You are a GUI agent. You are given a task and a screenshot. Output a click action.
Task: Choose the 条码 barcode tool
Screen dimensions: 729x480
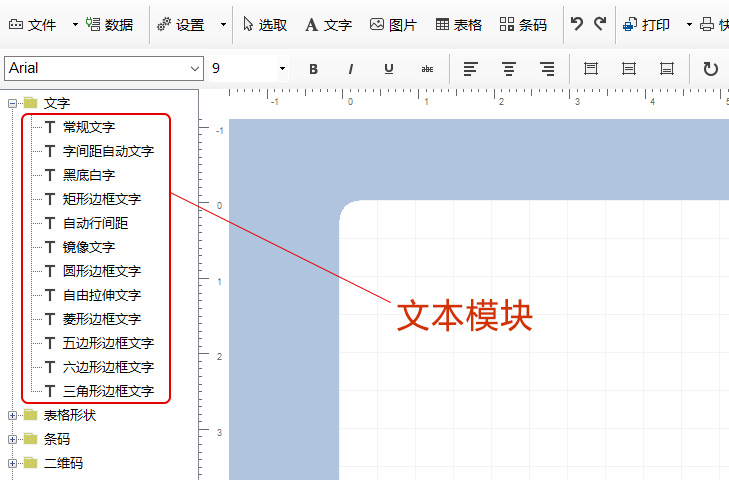click(523, 25)
